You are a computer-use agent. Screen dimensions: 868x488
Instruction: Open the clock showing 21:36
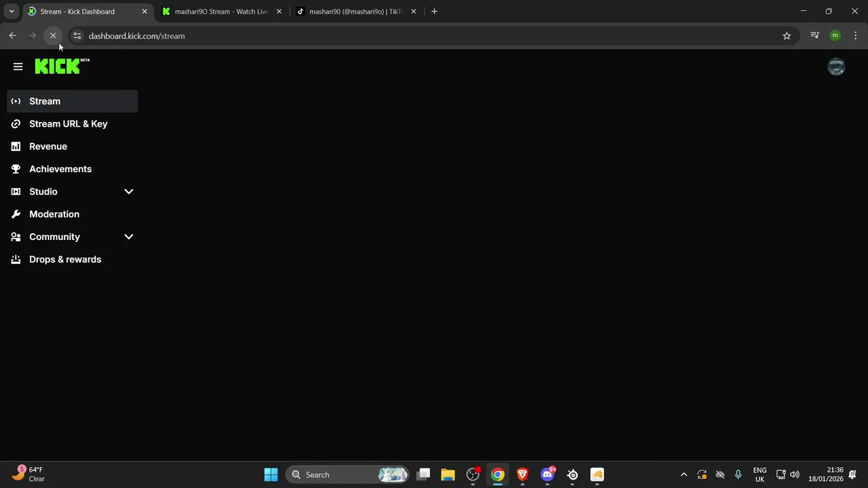(x=825, y=474)
